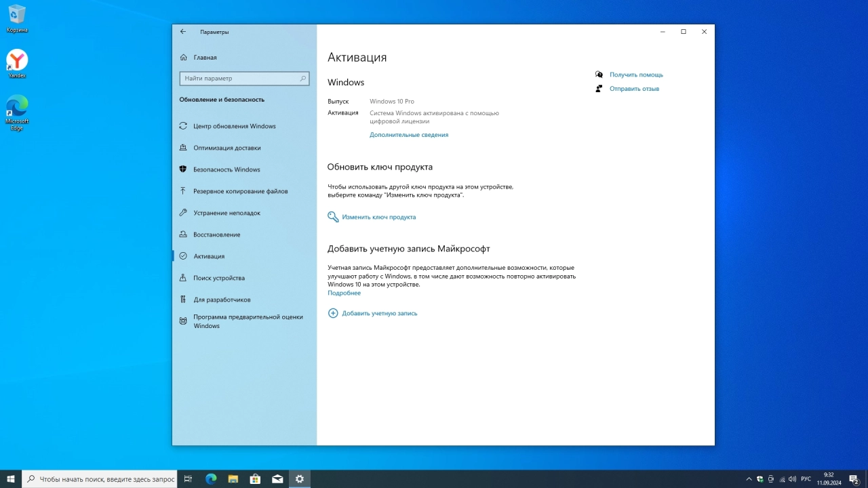Image resolution: width=868 pixels, height=488 pixels.
Task: Open the Recycle Bin desktop icon
Action: 17,19
